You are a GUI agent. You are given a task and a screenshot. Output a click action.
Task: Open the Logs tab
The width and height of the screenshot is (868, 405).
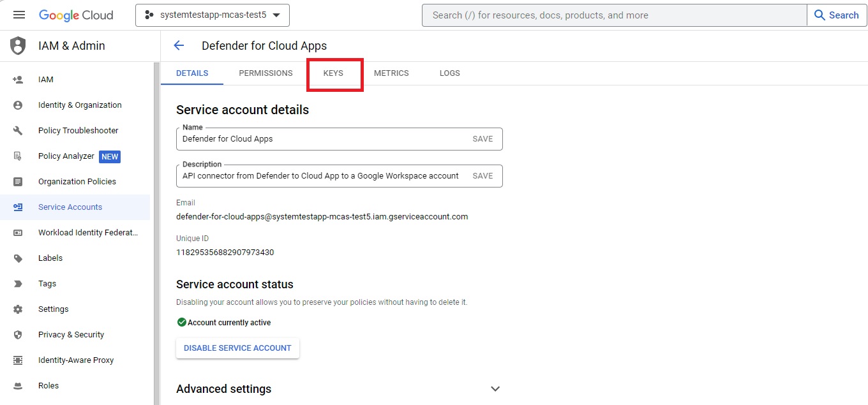tap(449, 73)
